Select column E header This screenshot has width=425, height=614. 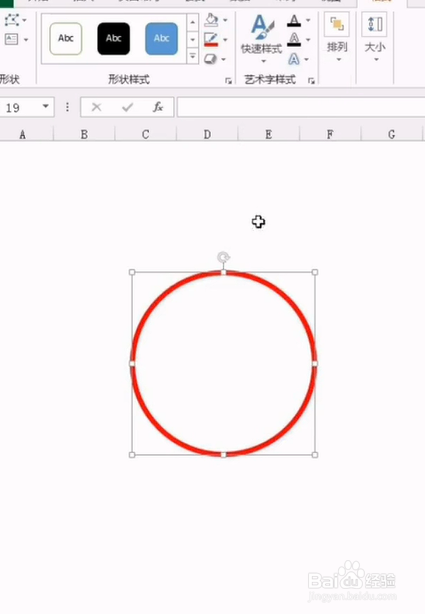coord(269,135)
